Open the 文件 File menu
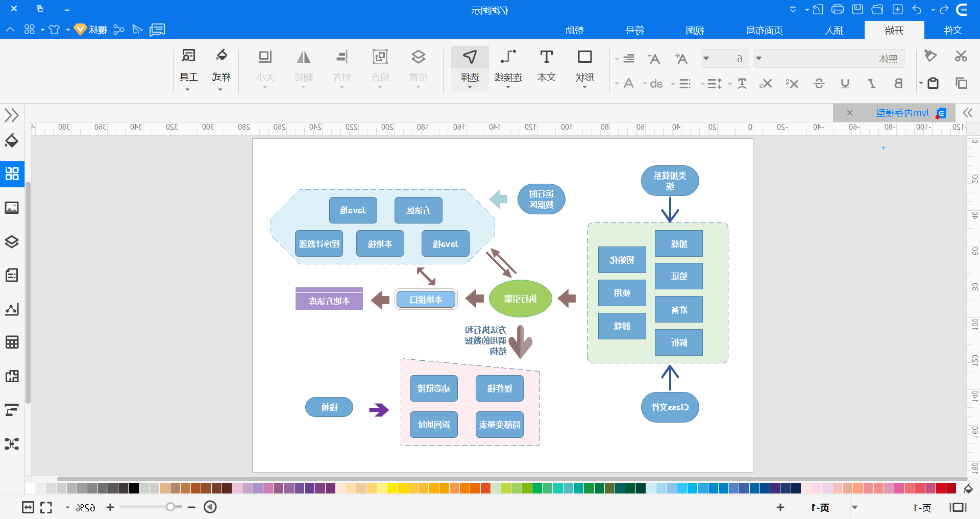This screenshot has width=980, height=519. click(952, 30)
